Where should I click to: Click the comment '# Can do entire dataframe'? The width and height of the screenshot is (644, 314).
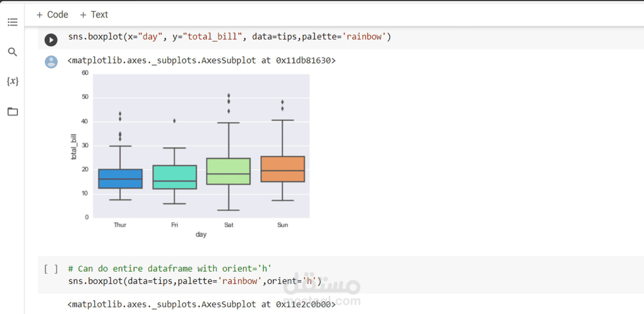coord(169,268)
